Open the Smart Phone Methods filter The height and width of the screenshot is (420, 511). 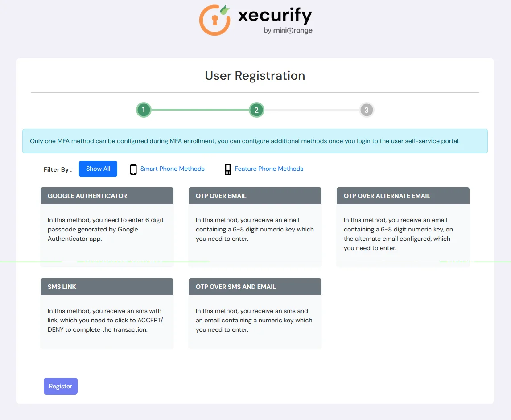[172, 169]
